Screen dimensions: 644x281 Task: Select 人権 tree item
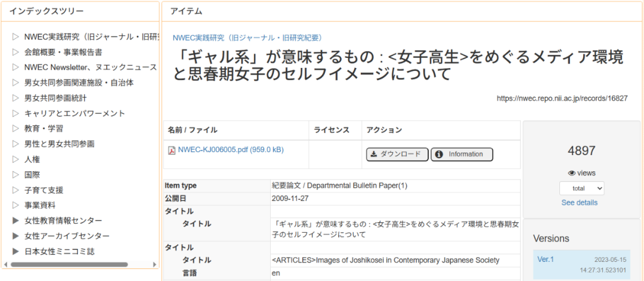tap(32, 159)
